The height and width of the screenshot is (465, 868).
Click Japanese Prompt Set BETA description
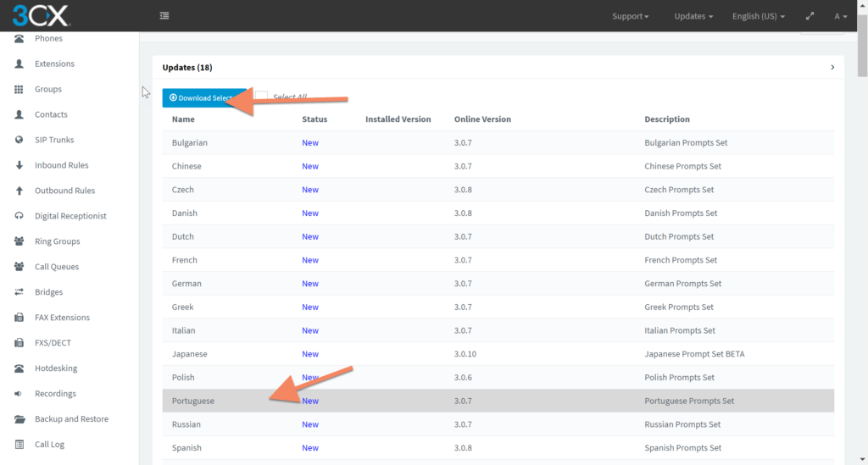click(x=694, y=354)
